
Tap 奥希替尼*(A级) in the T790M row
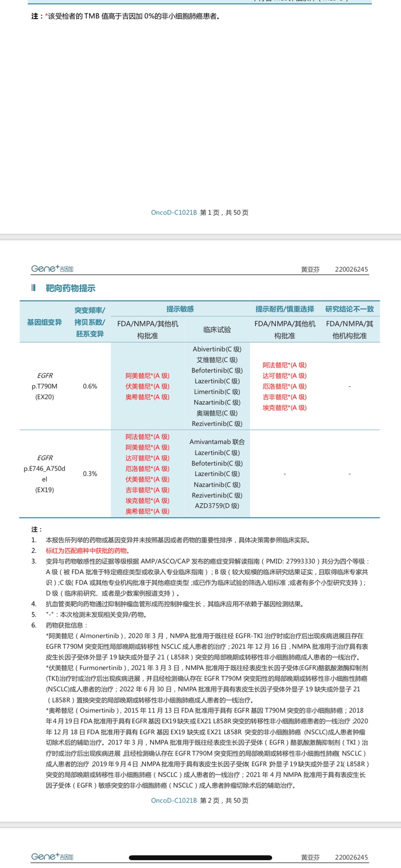(x=147, y=397)
